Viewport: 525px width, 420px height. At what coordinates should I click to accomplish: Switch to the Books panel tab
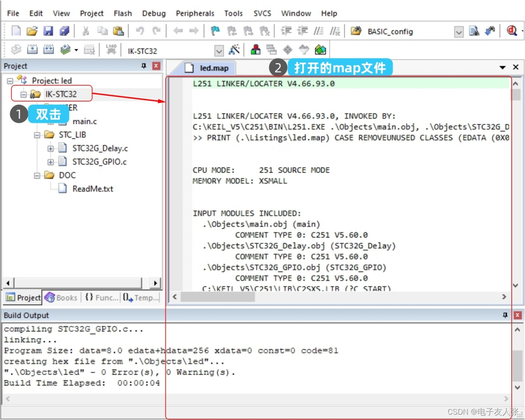pyautogui.click(x=61, y=297)
